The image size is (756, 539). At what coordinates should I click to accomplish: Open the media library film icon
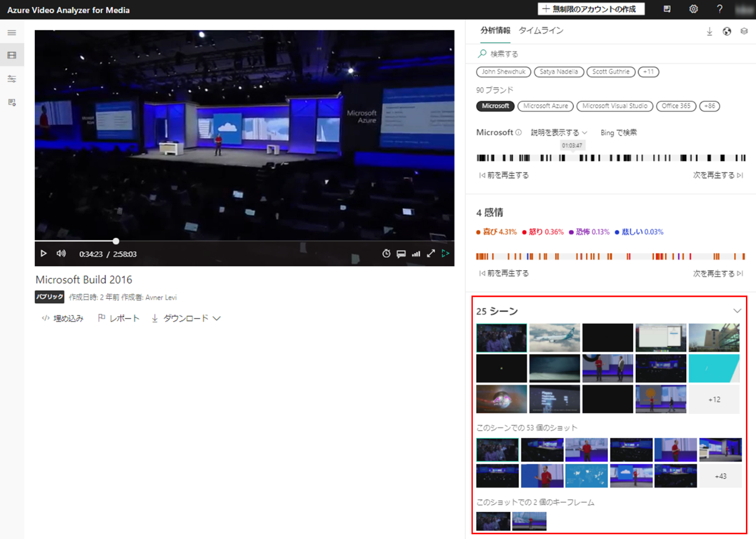point(12,55)
